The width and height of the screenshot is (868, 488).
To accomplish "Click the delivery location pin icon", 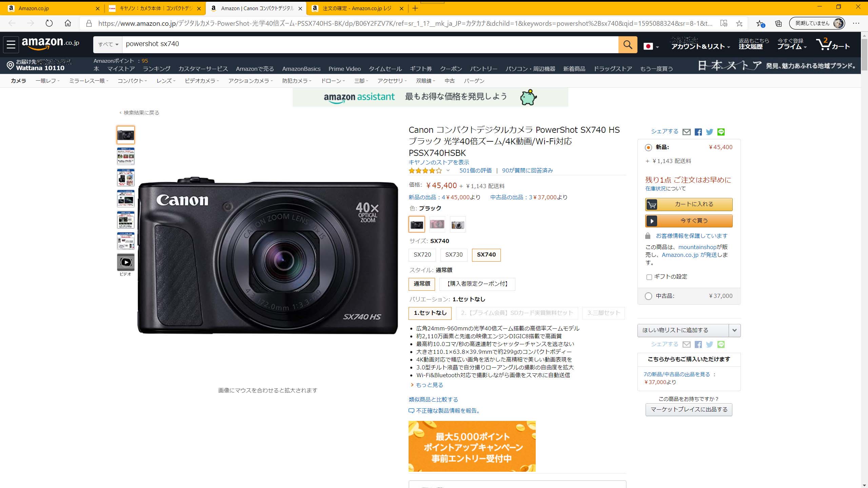I will point(10,65).
